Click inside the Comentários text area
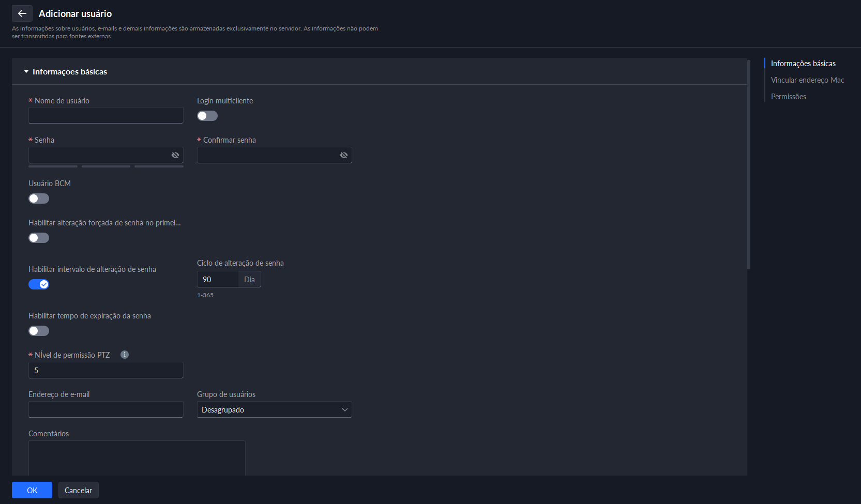861x504 pixels. [x=137, y=457]
